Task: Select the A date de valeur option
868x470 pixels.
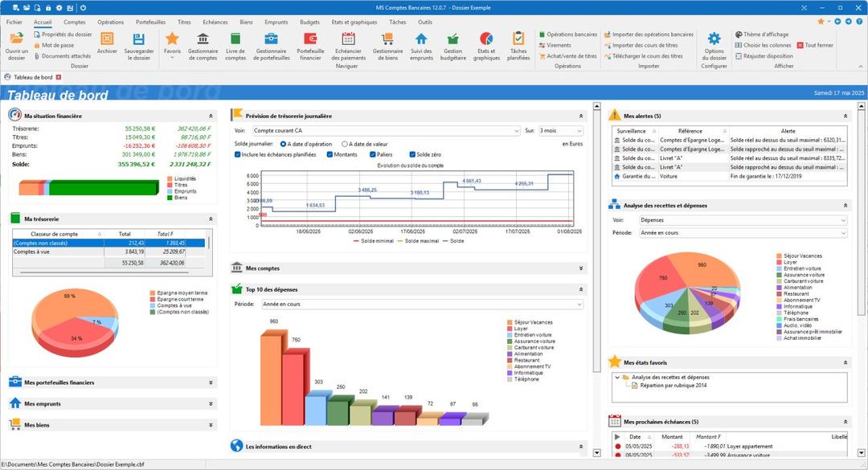Action: point(345,144)
